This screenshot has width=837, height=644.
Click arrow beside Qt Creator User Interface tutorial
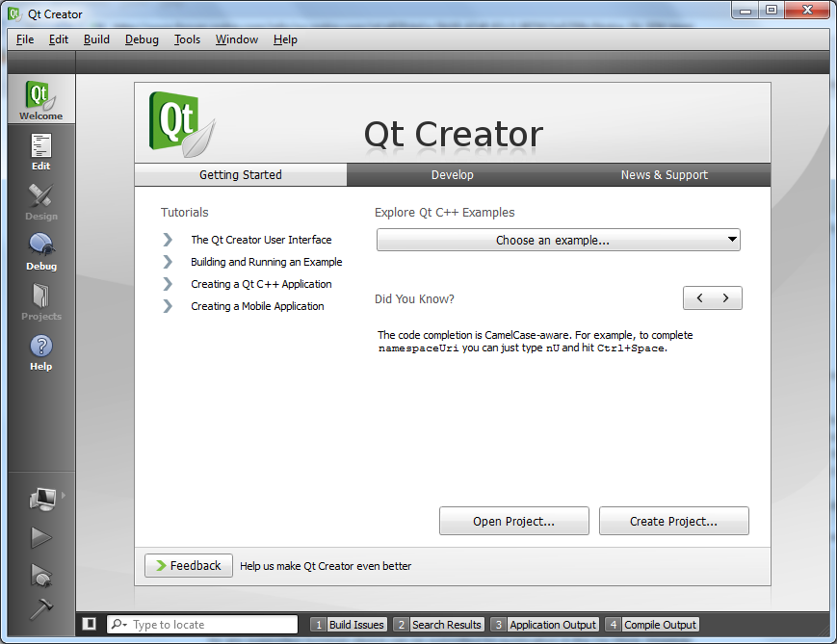[168, 240]
